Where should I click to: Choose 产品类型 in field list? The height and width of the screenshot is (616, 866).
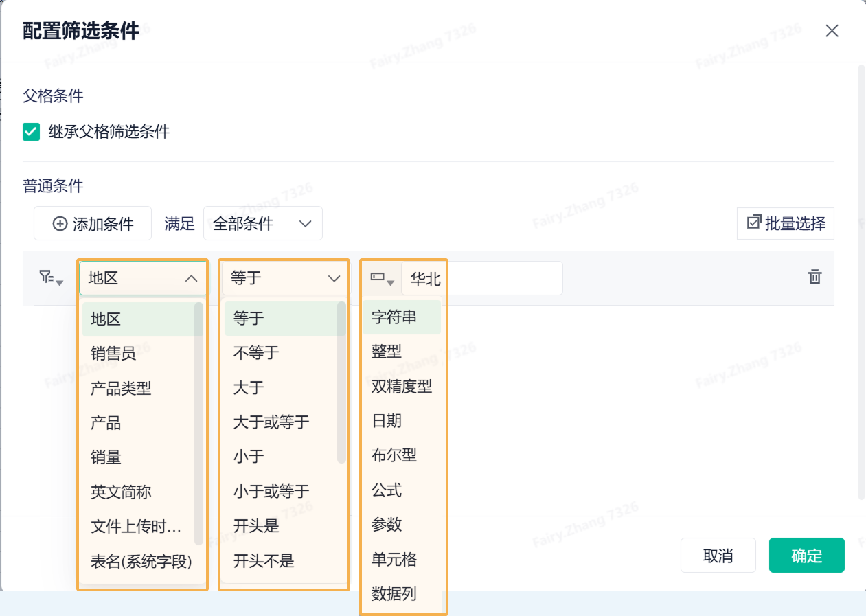click(121, 388)
